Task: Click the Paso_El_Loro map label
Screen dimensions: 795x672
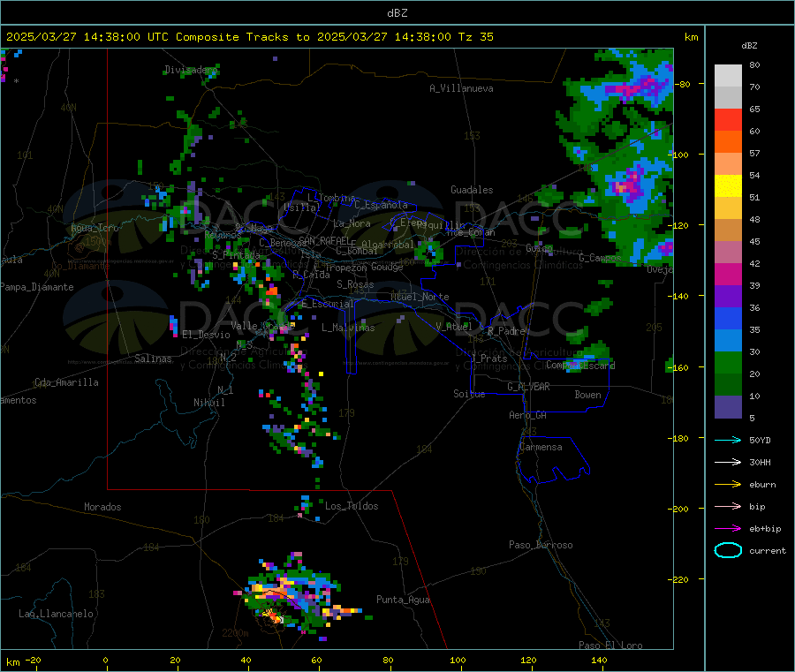Action: click(x=610, y=646)
